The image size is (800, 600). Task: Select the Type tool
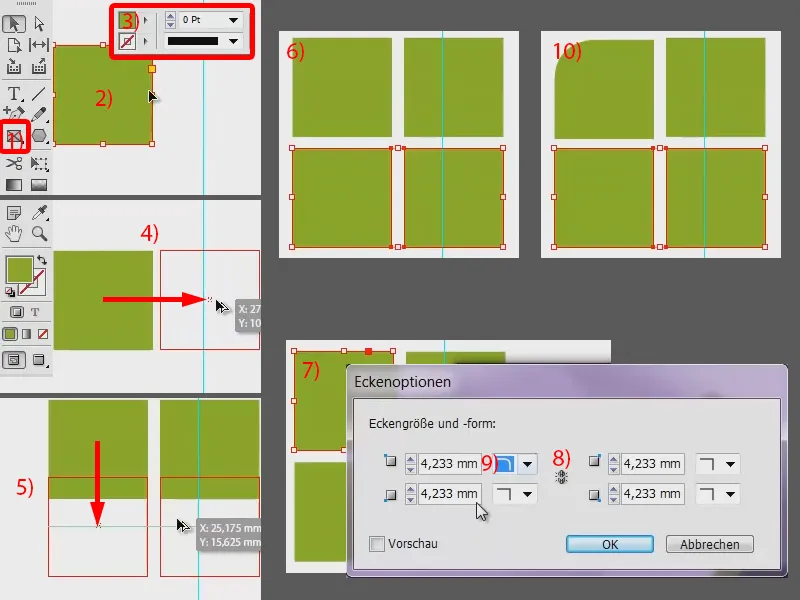[14, 93]
